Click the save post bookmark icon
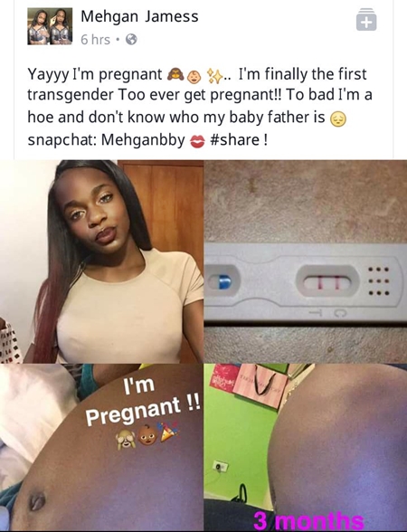This screenshot has width=407, height=532. [x=366, y=20]
